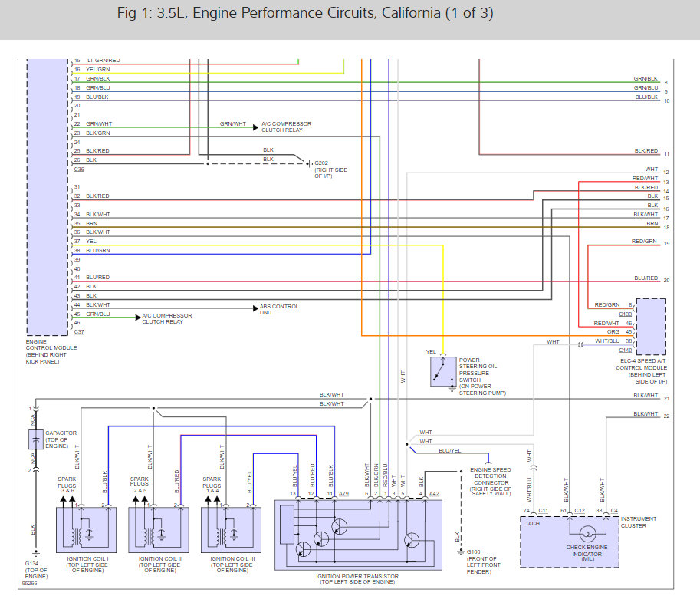Click the CHECK ENGINE INDICATOR (MIL) label

[587, 553]
